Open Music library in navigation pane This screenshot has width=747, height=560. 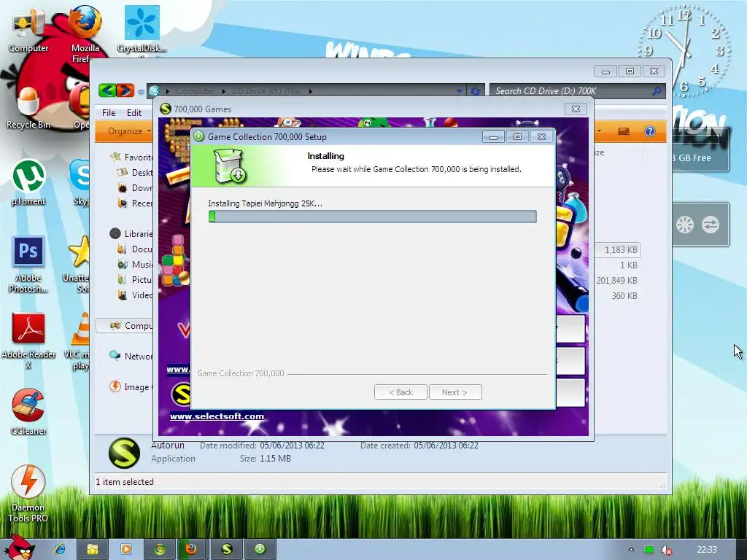pos(136,264)
